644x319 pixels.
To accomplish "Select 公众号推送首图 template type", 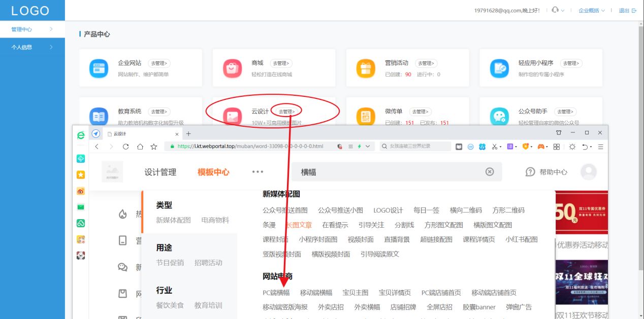I will click(x=285, y=210).
